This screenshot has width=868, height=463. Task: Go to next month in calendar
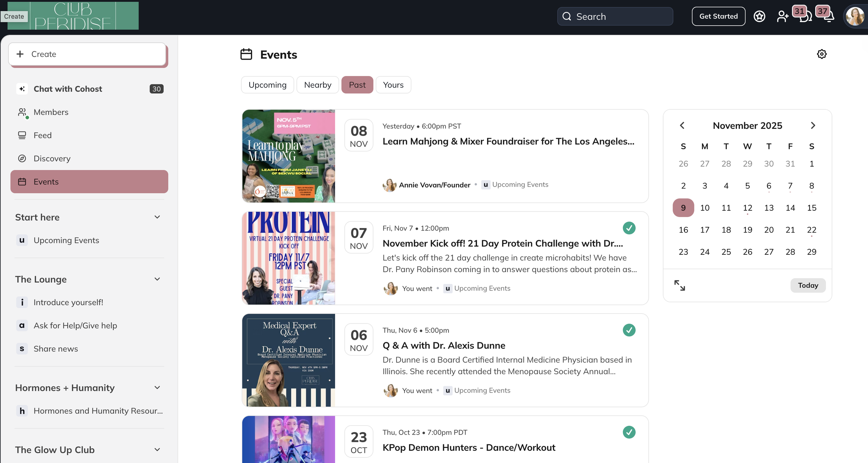click(x=813, y=126)
